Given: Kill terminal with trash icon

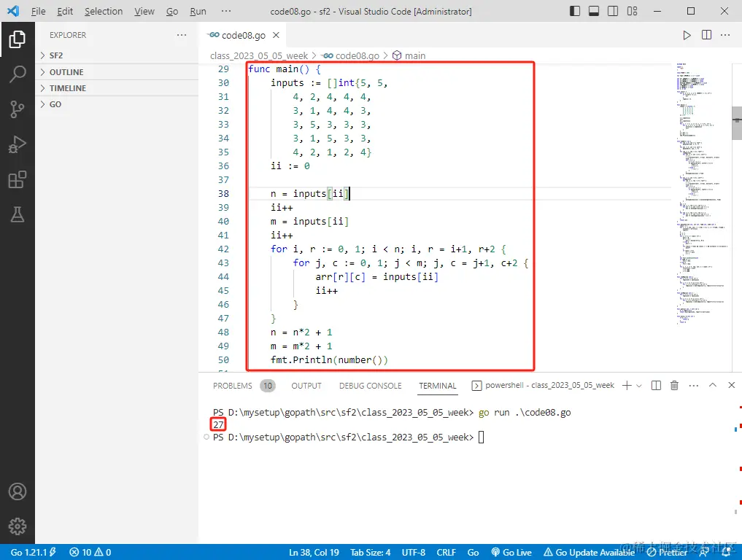Looking at the screenshot, I should [x=674, y=386].
